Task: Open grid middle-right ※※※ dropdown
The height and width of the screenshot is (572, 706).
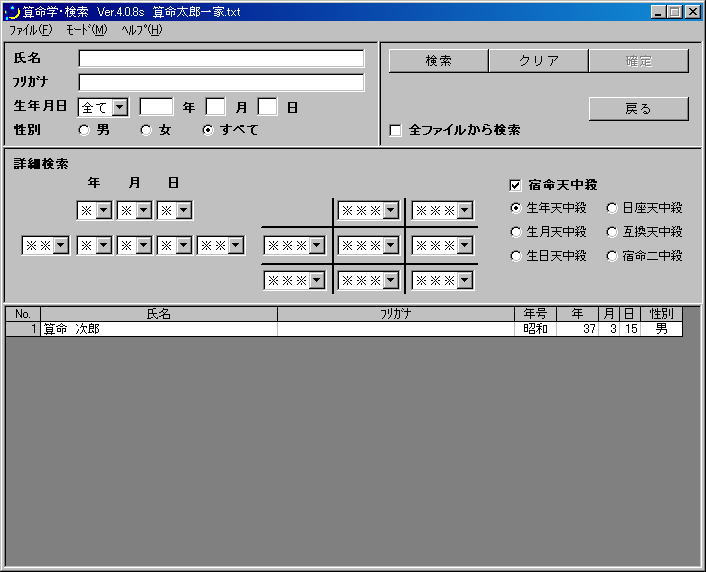Action: (465, 245)
